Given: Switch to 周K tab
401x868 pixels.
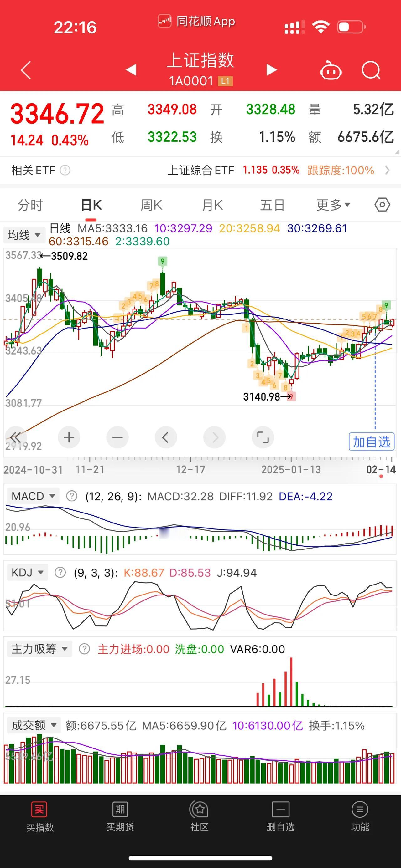Looking at the screenshot, I should point(151,205).
